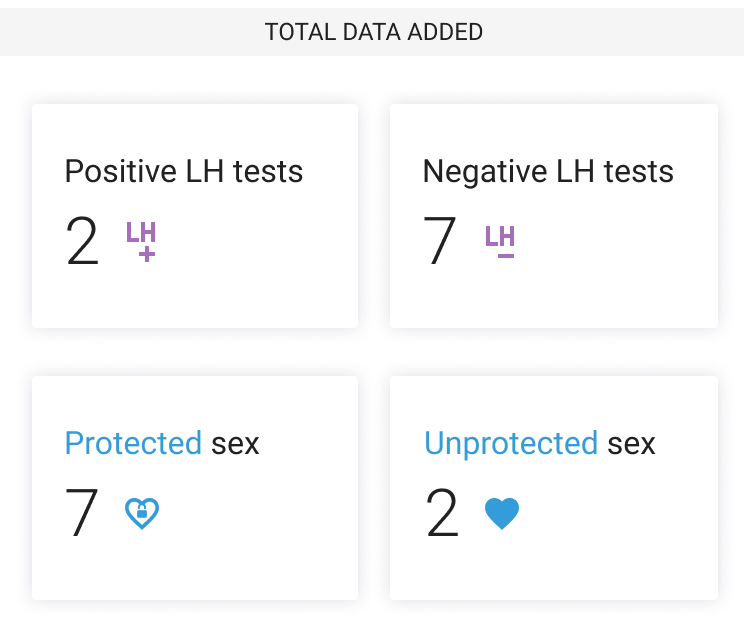Click the Negative LH tests title
The image size is (744, 624).
[548, 173]
